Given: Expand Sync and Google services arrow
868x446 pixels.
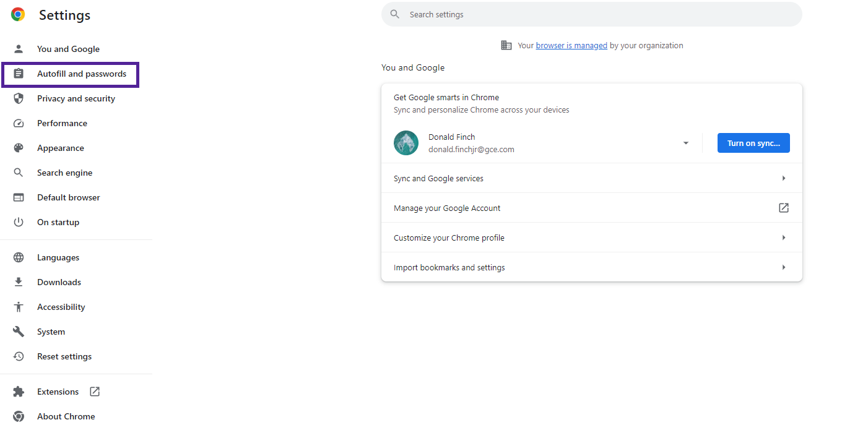Looking at the screenshot, I should pos(784,178).
